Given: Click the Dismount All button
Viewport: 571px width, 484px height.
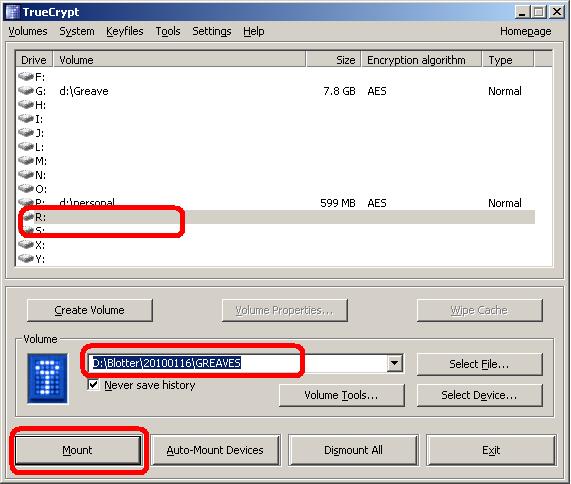Looking at the screenshot, I should point(353,450).
